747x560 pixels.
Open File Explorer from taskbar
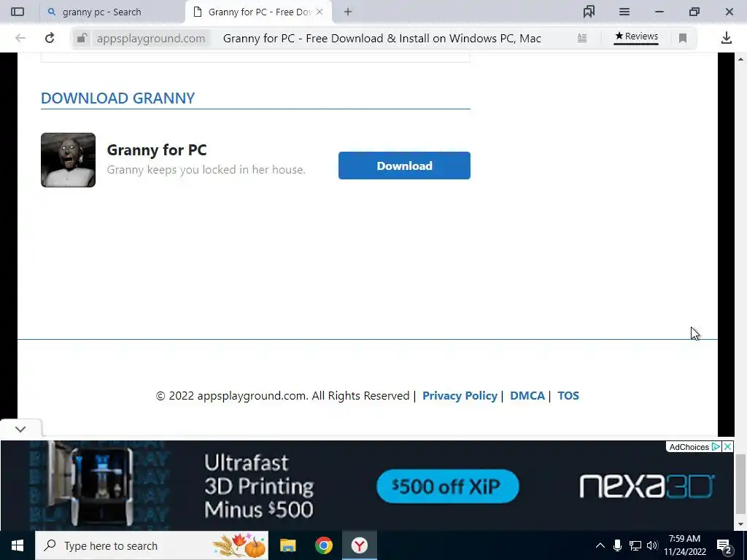click(x=287, y=545)
